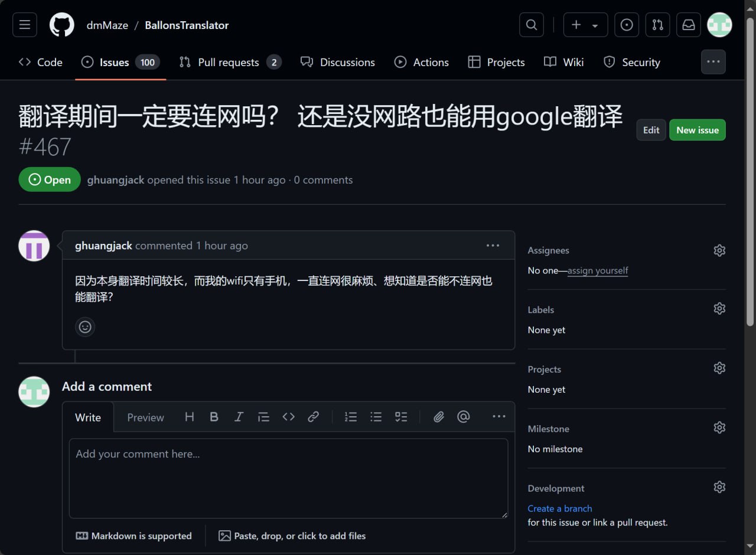Insert a code snippet icon
756x555 pixels.
click(x=288, y=416)
